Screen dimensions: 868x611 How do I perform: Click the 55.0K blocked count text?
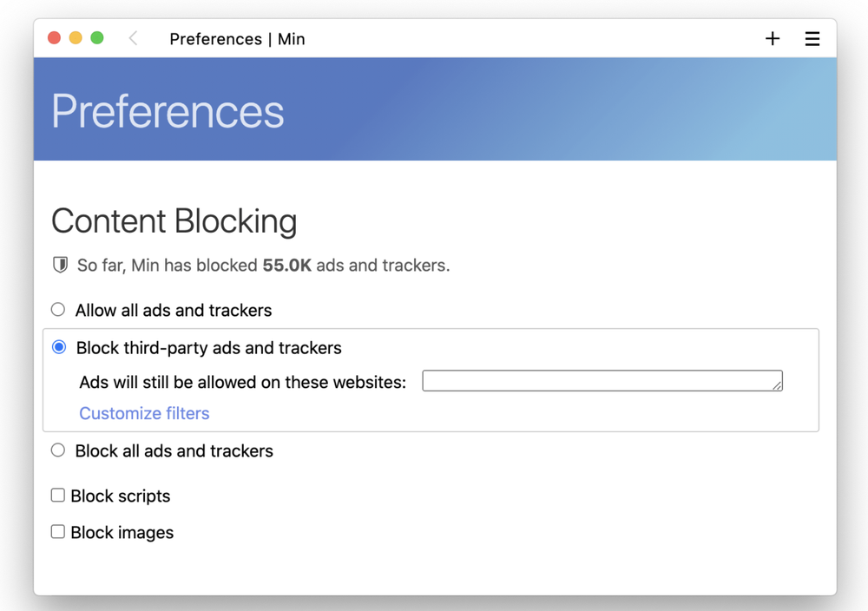point(287,265)
